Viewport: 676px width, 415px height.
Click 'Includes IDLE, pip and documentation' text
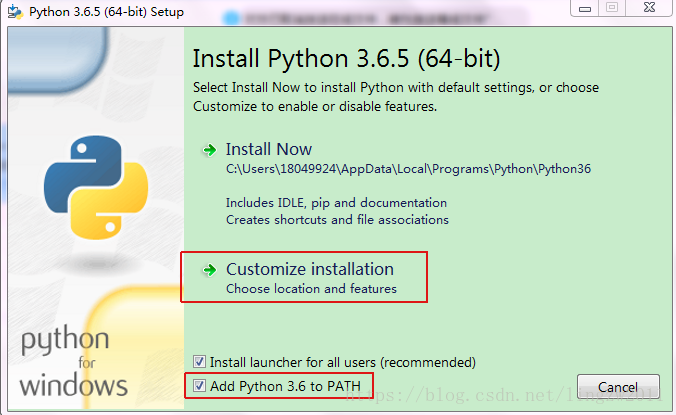[336, 203]
